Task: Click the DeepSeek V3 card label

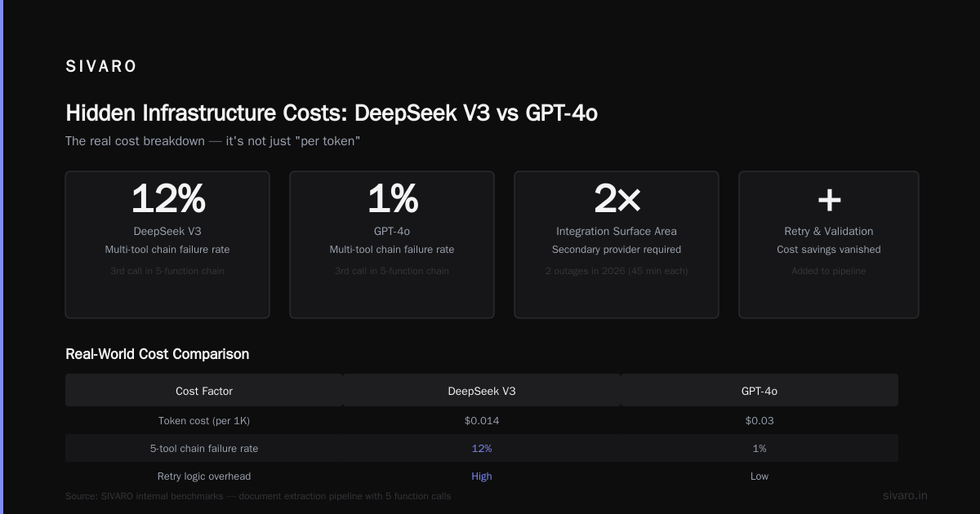Action: tap(167, 231)
